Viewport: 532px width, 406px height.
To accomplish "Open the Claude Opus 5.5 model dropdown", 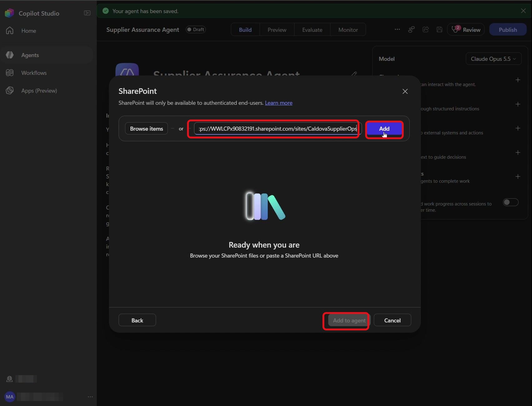I will tap(494, 59).
